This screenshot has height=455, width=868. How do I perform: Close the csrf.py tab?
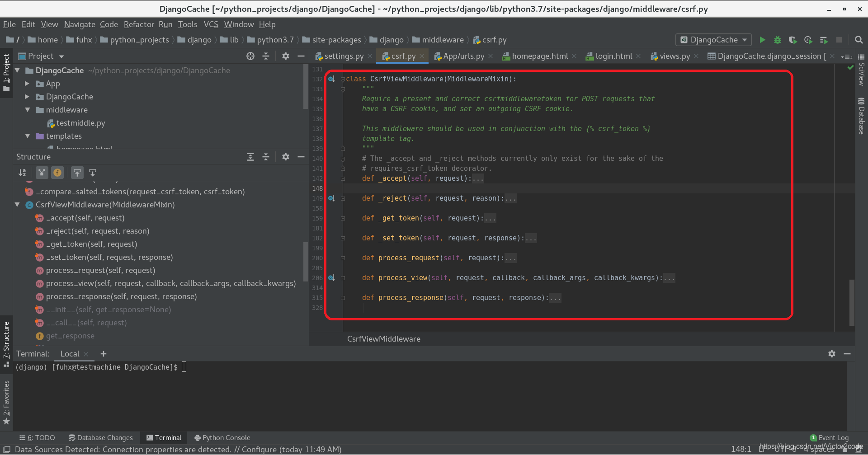pos(422,56)
